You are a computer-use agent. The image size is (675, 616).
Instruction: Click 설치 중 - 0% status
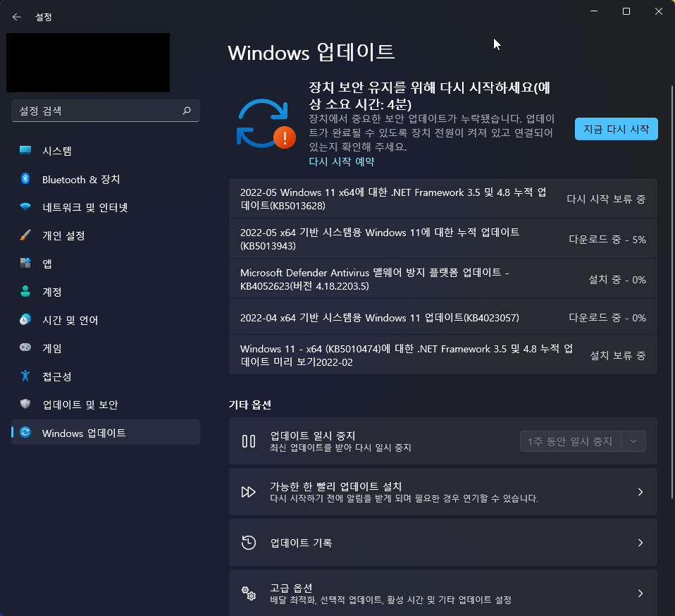(x=617, y=280)
